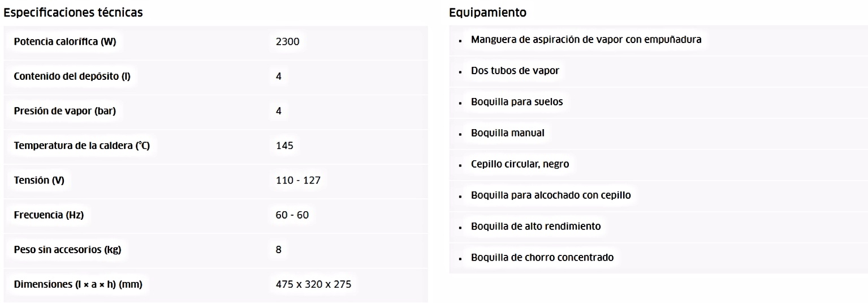Screen dimensions: 868x303
Task: Click the 475 x 320 x 275 dimensions
Action: [313, 284]
